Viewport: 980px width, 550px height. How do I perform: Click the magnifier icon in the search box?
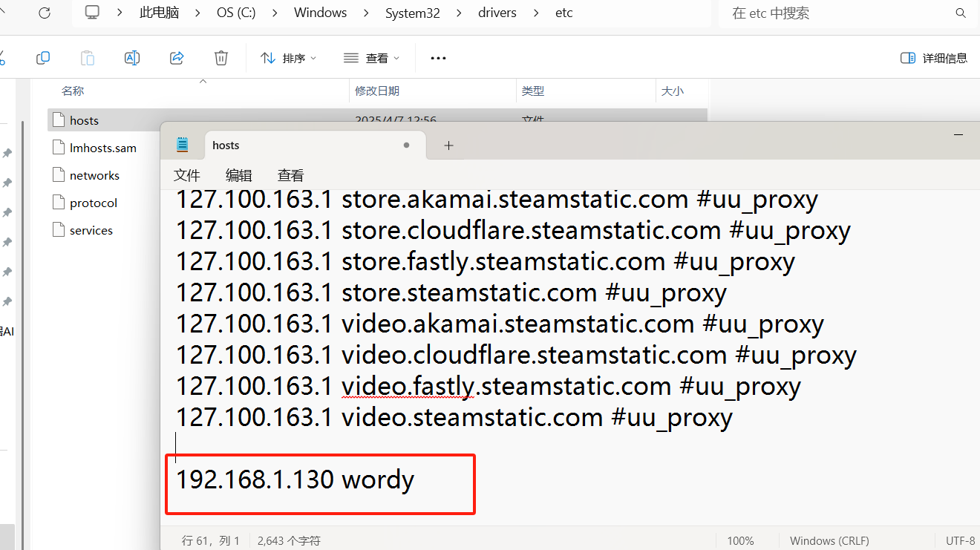[x=961, y=13]
